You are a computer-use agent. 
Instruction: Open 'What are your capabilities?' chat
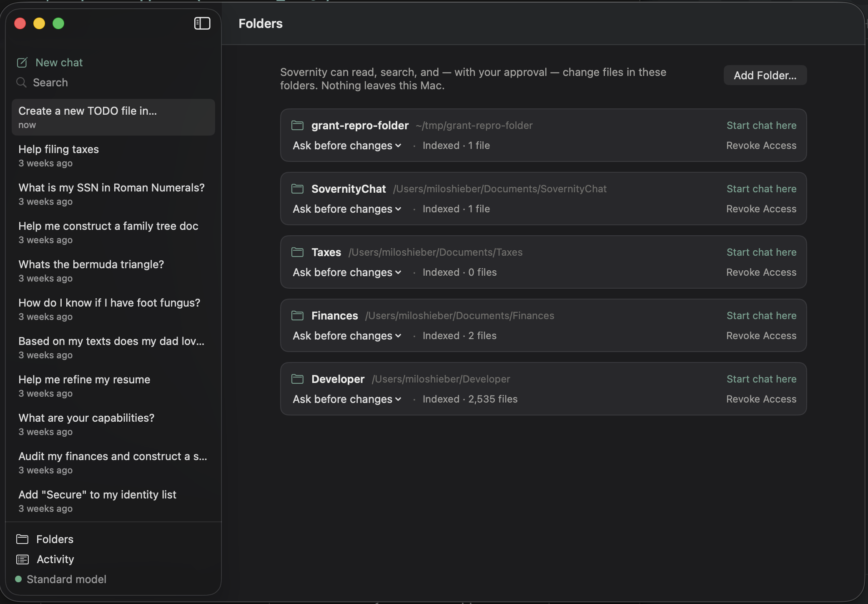pyautogui.click(x=113, y=424)
